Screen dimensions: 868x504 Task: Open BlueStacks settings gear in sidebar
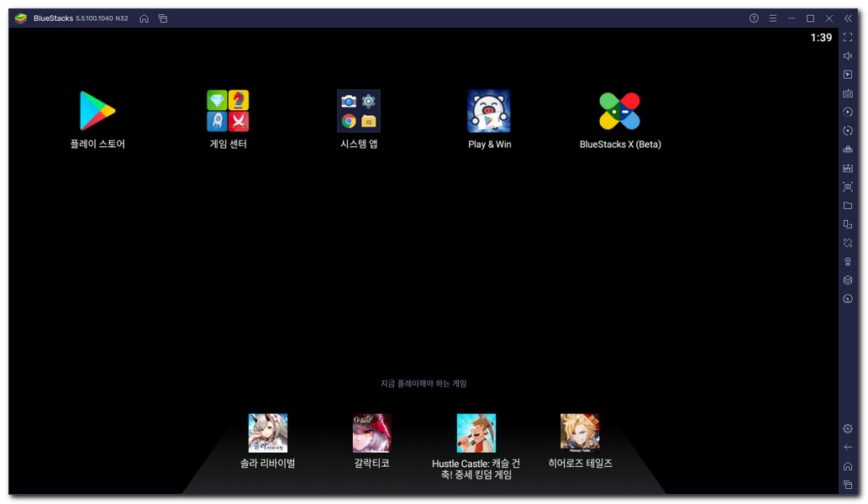click(x=848, y=428)
